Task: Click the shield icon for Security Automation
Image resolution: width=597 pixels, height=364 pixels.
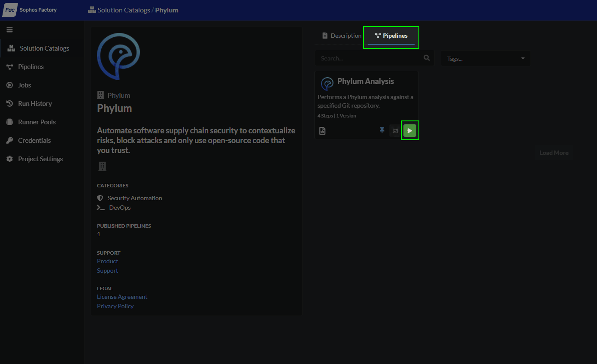Action: pyautogui.click(x=100, y=198)
